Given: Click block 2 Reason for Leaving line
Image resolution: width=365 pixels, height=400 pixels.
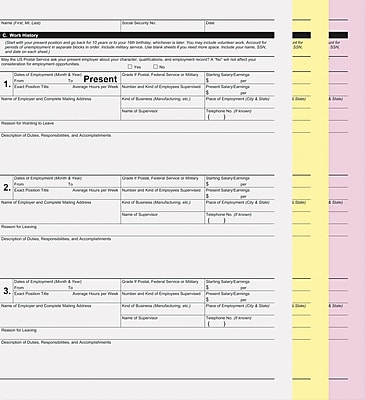Looking at the screenshot, I should [x=137, y=230].
